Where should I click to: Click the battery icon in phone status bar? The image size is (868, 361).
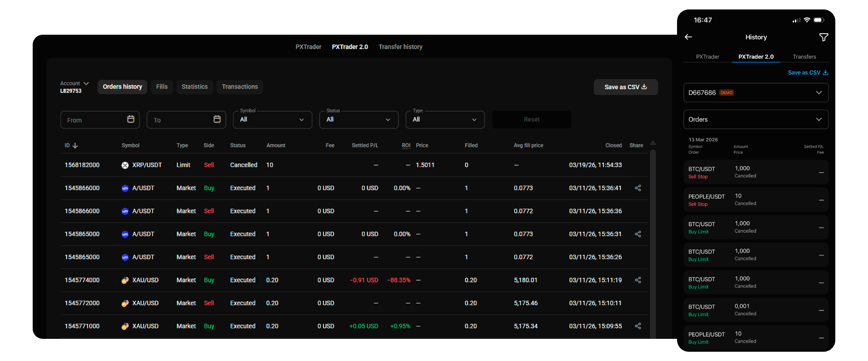click(819, 20)
